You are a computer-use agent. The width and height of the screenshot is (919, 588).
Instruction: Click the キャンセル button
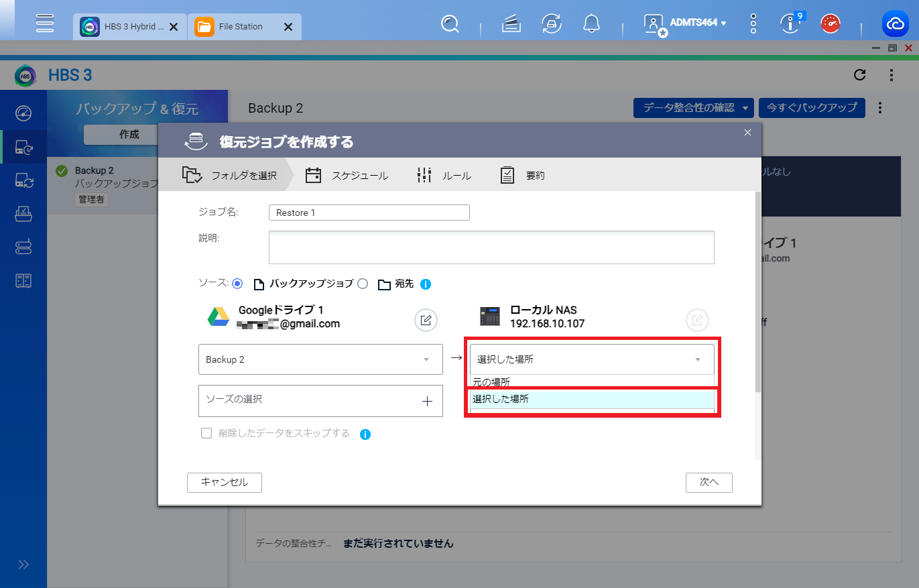pos(225,483)
